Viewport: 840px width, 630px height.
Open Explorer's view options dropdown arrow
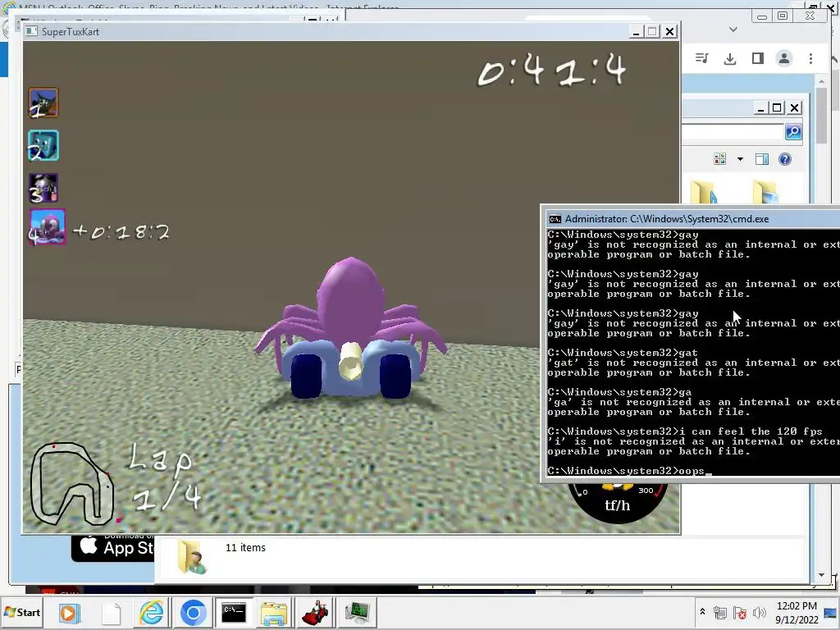pyautogui.click(x=741, y=159)
